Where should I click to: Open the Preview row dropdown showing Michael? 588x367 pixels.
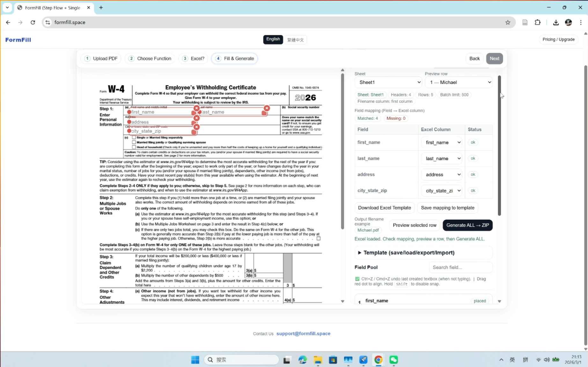click(x=458, y=82)
